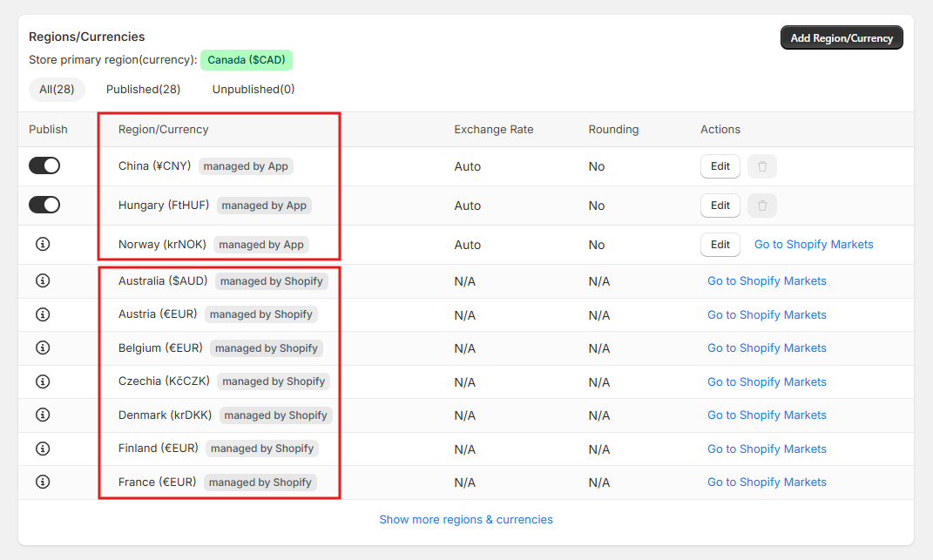Edit the Norway (krNOK) currency
Viewport: 933px width, 560px height.
pyautogui.click(x=720, y=245)
